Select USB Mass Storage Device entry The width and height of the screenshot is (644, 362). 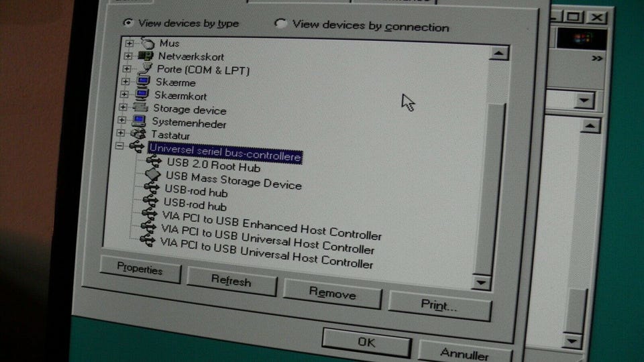233,180
